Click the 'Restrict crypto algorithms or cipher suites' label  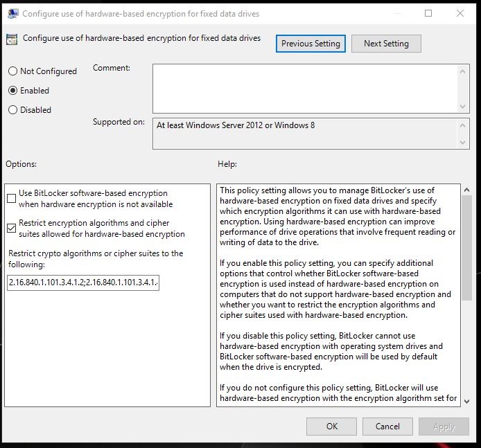click(x=96, y=259)
